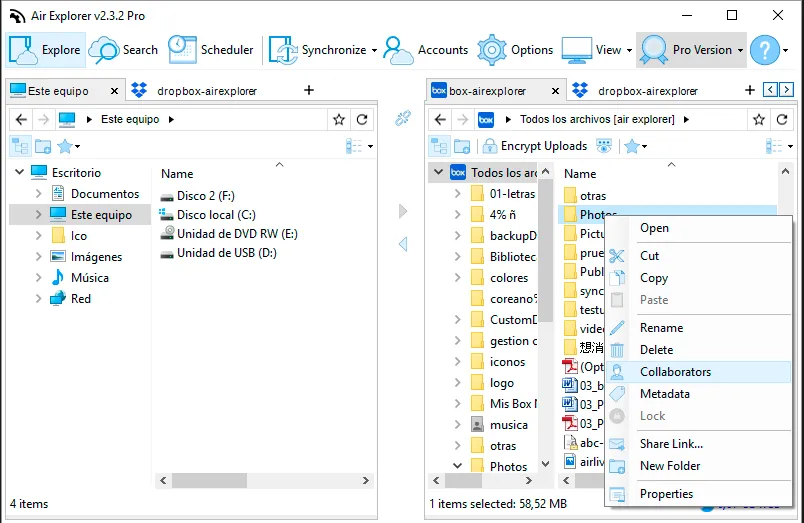
Task: Switch to left pane dropbox-airexplorer tab
Action: click(207, 91)
